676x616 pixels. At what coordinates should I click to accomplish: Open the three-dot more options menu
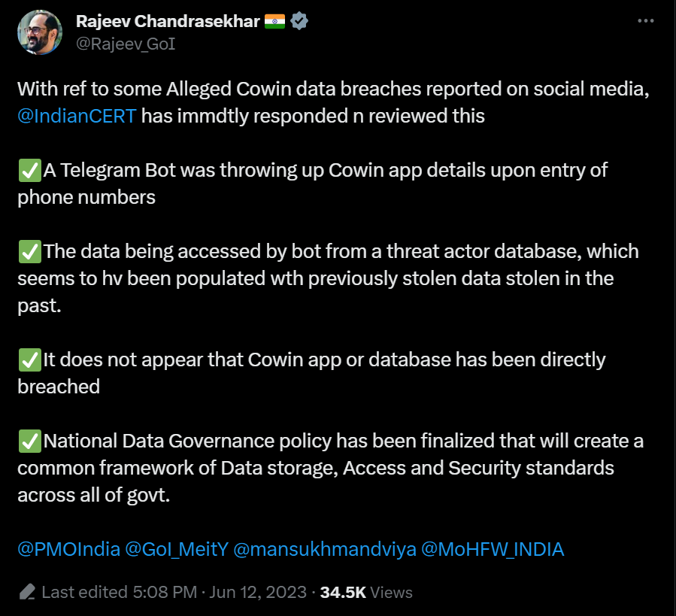(x=645, y=21)
